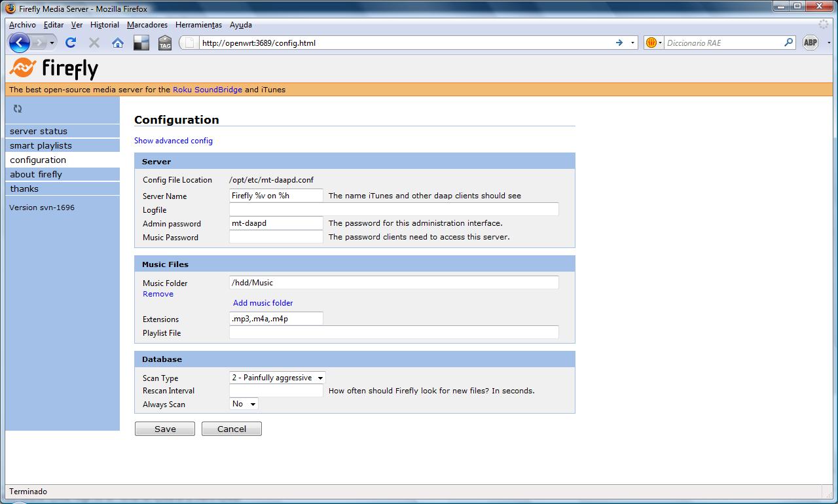Click the loading throbber icon
Viewport: 838px width, 504px height.
pos(823,24)
